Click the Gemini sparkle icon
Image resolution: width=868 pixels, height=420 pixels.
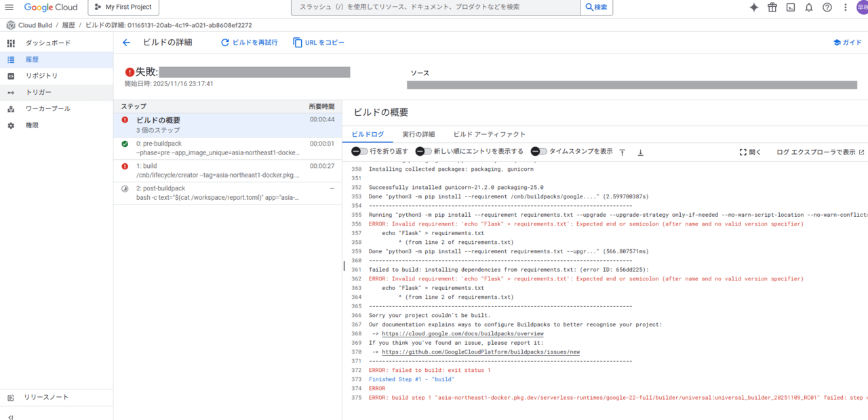click(x=753, y=7)
